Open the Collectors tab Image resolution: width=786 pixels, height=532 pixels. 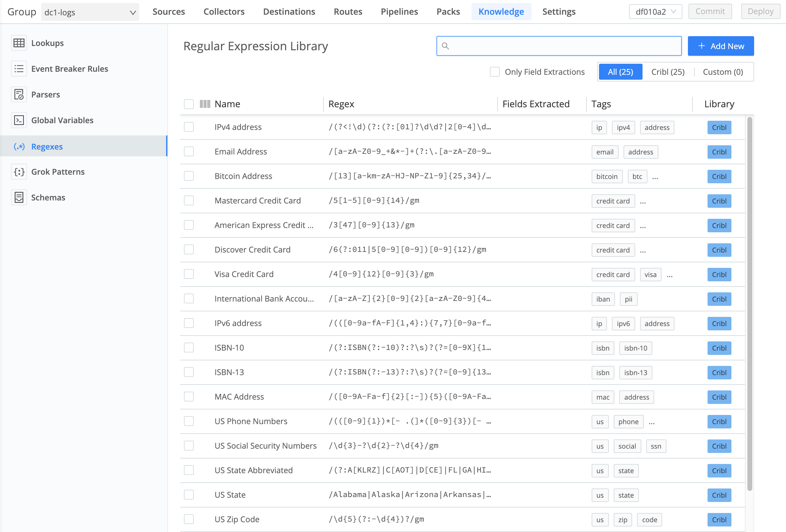tap(224, 12)
